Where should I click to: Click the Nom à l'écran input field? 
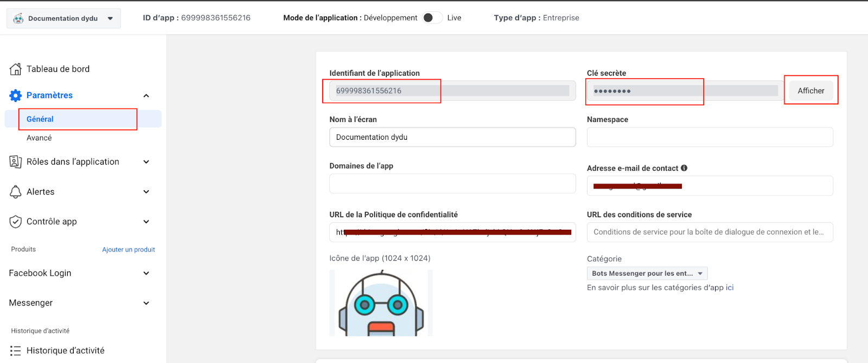452,137
